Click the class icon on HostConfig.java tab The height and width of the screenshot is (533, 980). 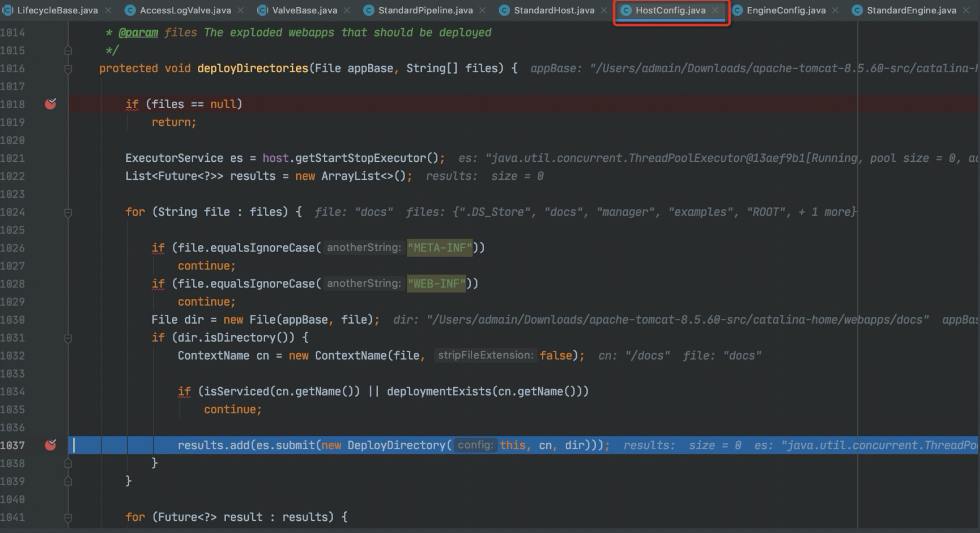626,10
